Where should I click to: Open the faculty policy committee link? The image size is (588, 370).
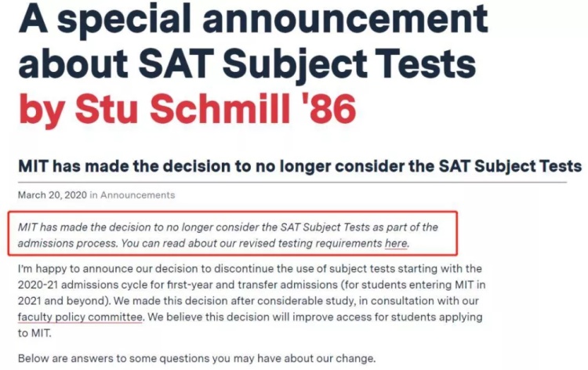coord(80,317)
